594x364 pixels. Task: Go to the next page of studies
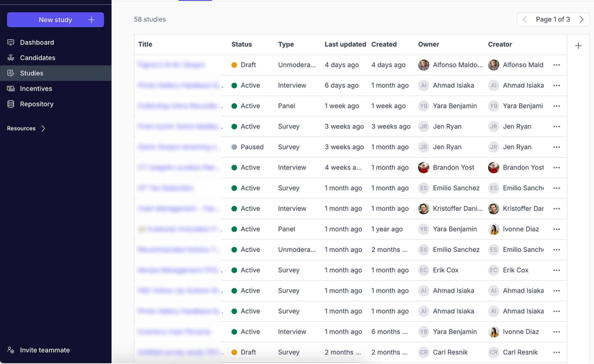tap(581, 20)
